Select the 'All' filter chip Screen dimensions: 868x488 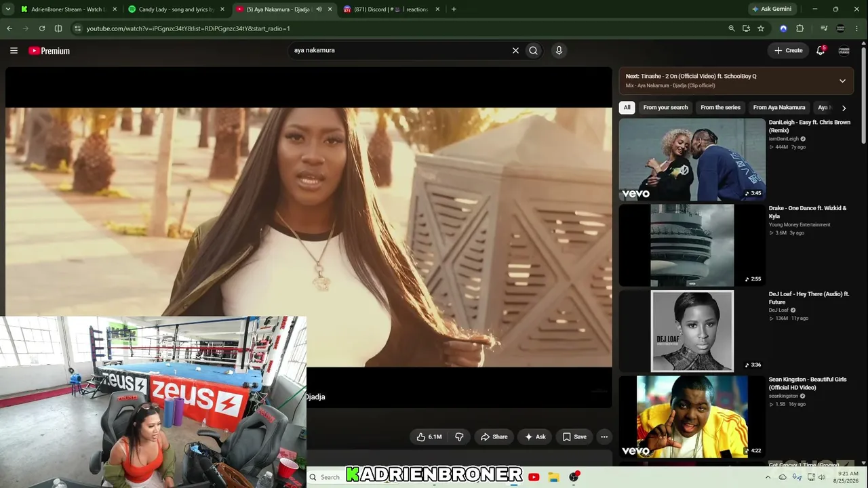(x=627, y=108)
